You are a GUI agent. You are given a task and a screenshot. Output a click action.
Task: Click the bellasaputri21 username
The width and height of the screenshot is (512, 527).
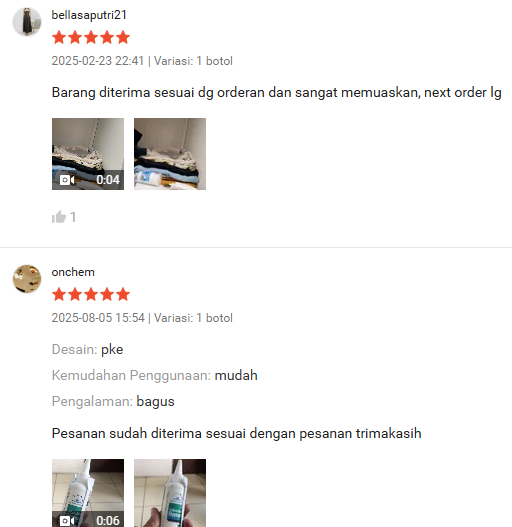89,15
